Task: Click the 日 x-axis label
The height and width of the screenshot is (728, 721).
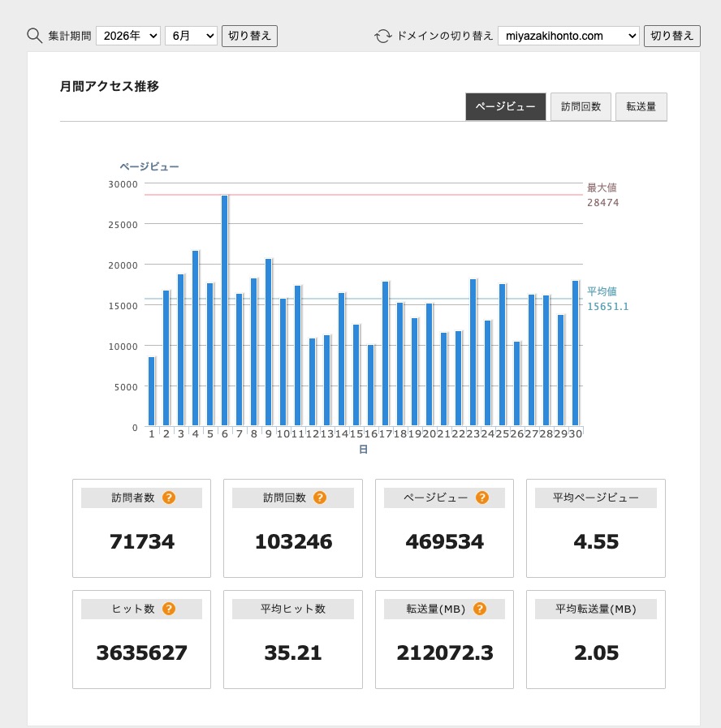Action: [364, 450]
